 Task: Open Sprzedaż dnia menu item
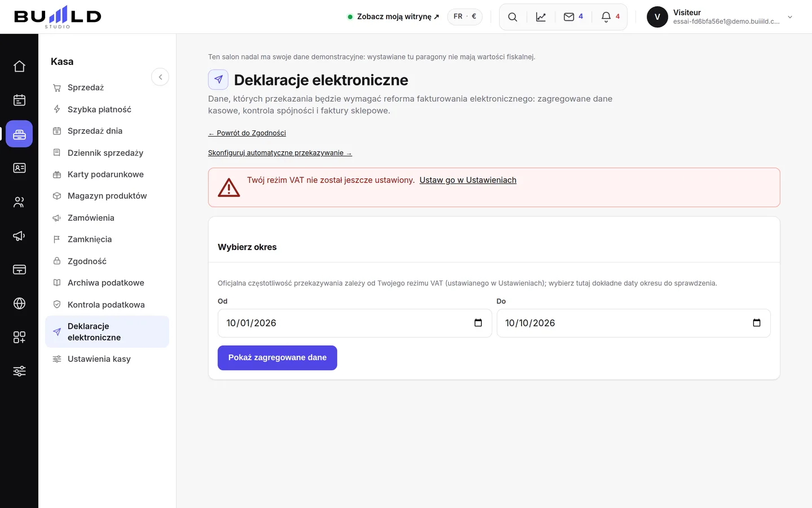tap(107, 131)
